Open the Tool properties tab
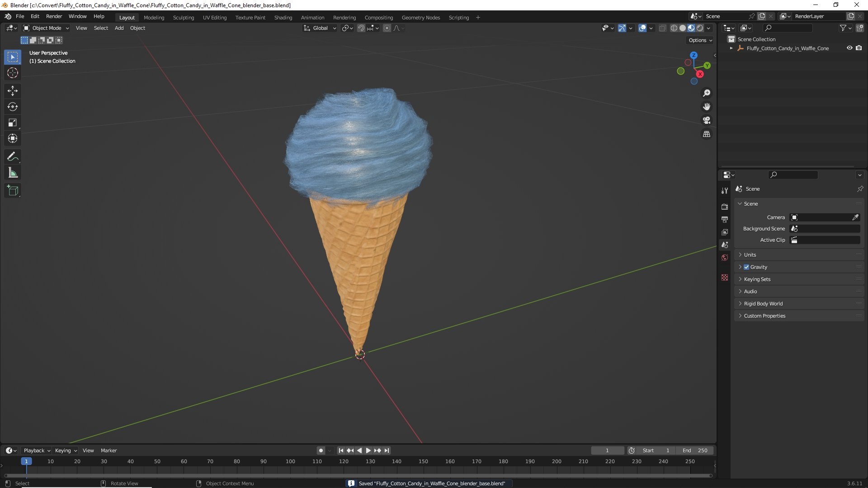The image size is (868, 488). 725,191
